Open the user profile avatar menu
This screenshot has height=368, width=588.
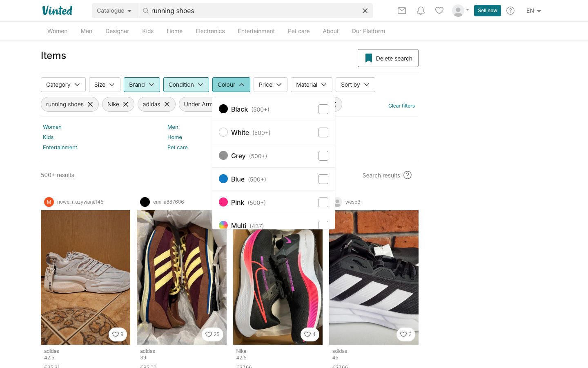point(460,11)
